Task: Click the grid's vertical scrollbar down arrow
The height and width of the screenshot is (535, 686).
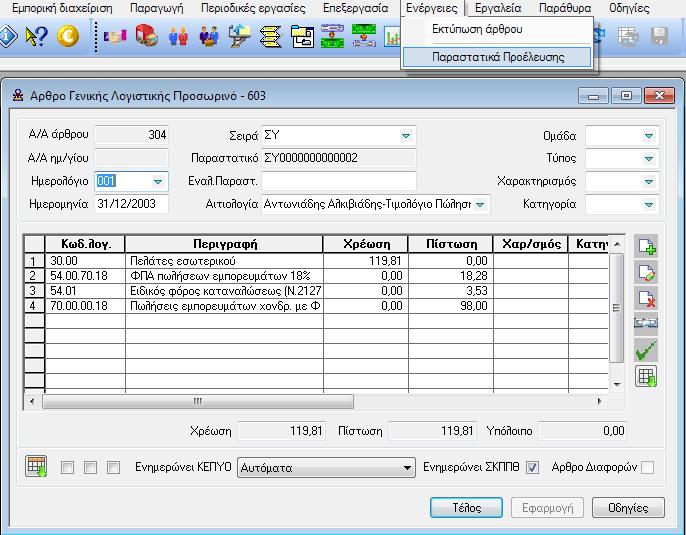Action: point(617,384)
